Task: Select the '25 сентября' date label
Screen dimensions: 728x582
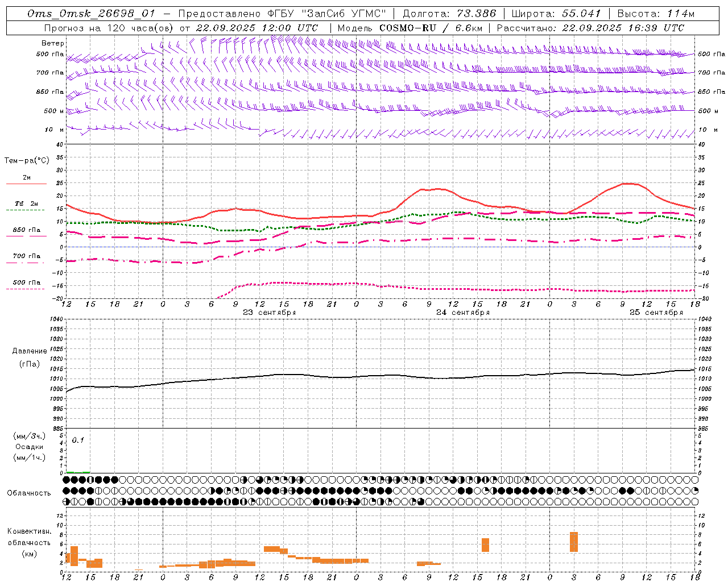Action: (x=656, y=313)
